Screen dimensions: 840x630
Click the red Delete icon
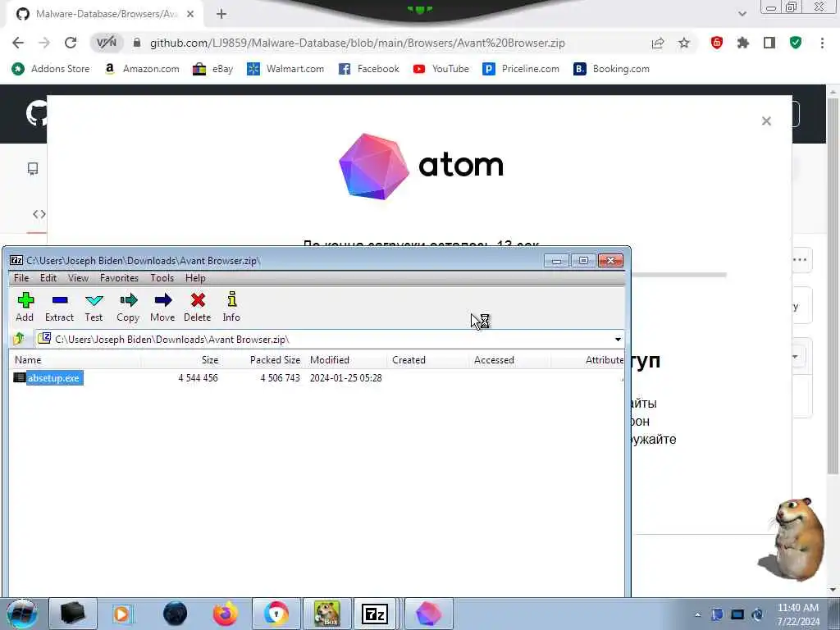click(197, 307)
